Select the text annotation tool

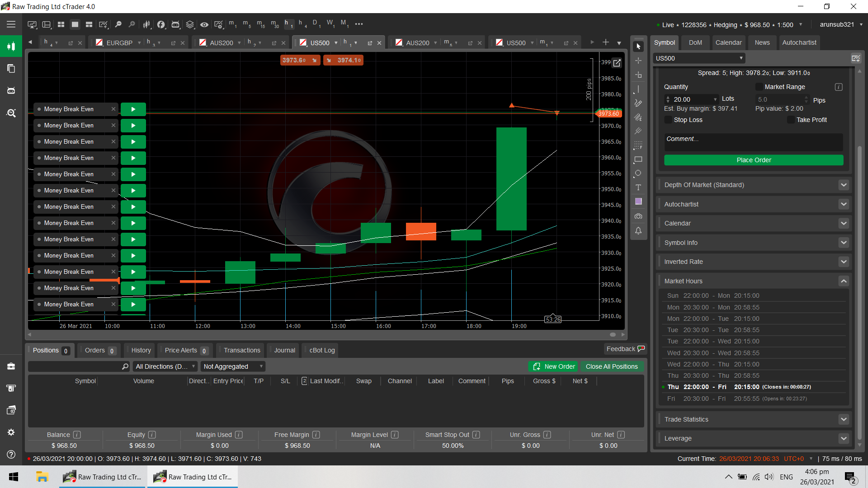pyautogui.click(x=638, y=188)
